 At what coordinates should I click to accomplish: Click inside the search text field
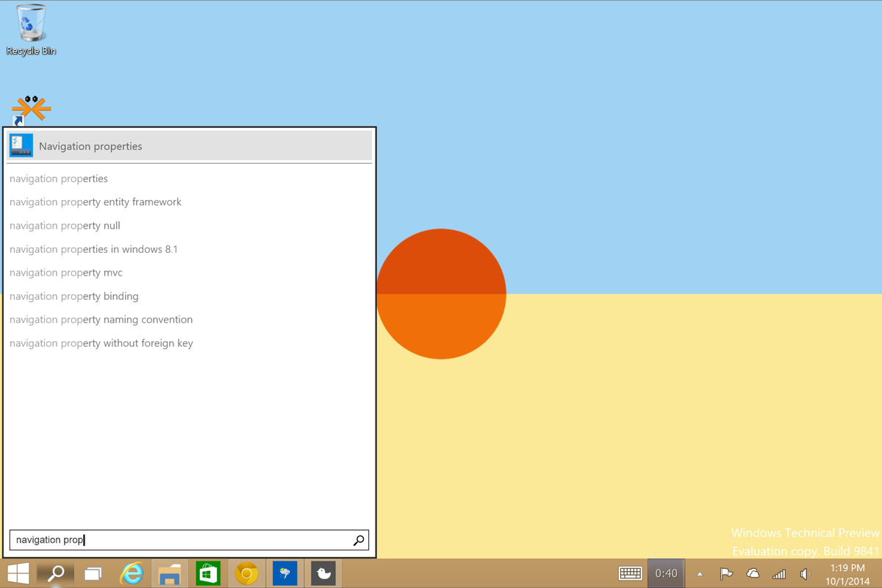147,539
